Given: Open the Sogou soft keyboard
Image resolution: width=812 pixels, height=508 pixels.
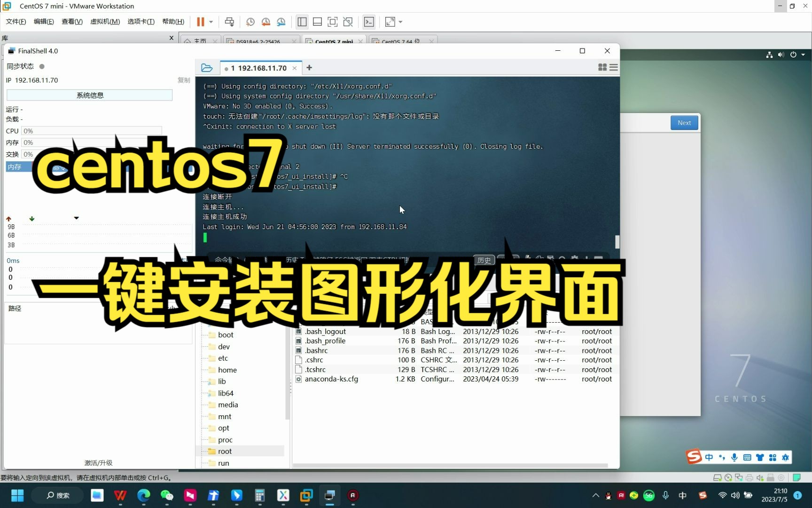Looking at the screenshot, I should pyautogui.click(x=747, y=457).
